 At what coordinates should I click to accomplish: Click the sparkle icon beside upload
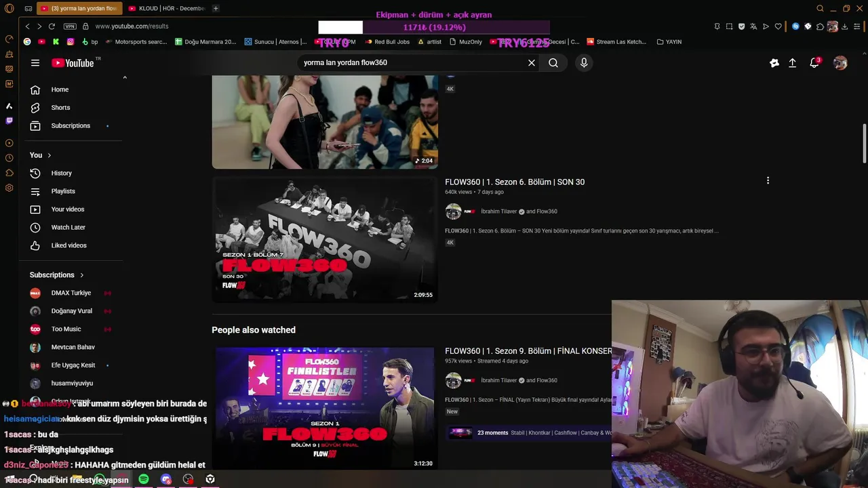(774, 63)
